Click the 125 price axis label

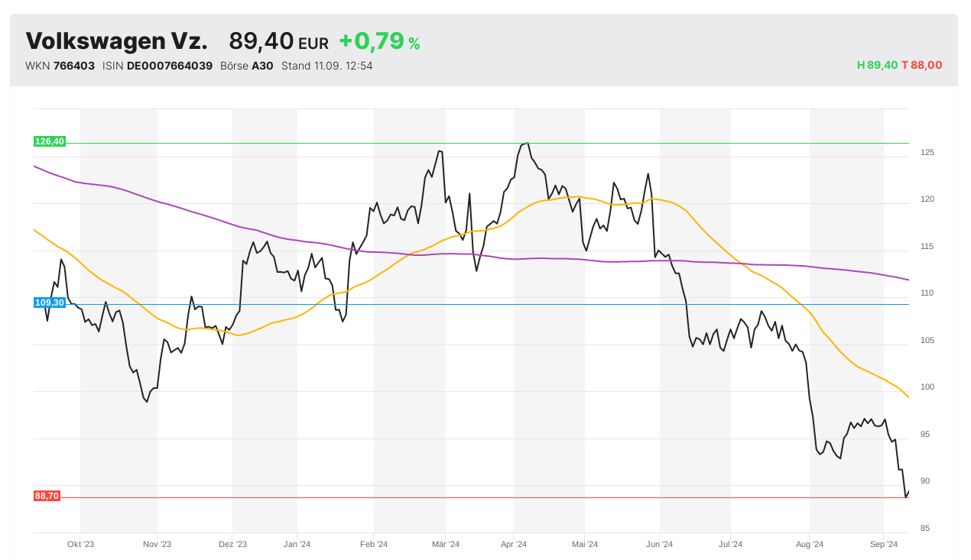coord(927,153)
